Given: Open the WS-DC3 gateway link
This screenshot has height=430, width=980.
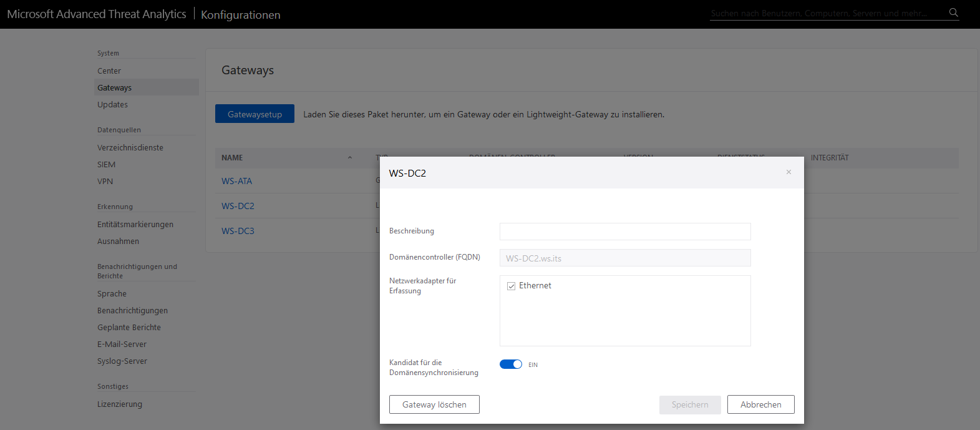Looking at the screenshot, I should [x=238, y=231].
